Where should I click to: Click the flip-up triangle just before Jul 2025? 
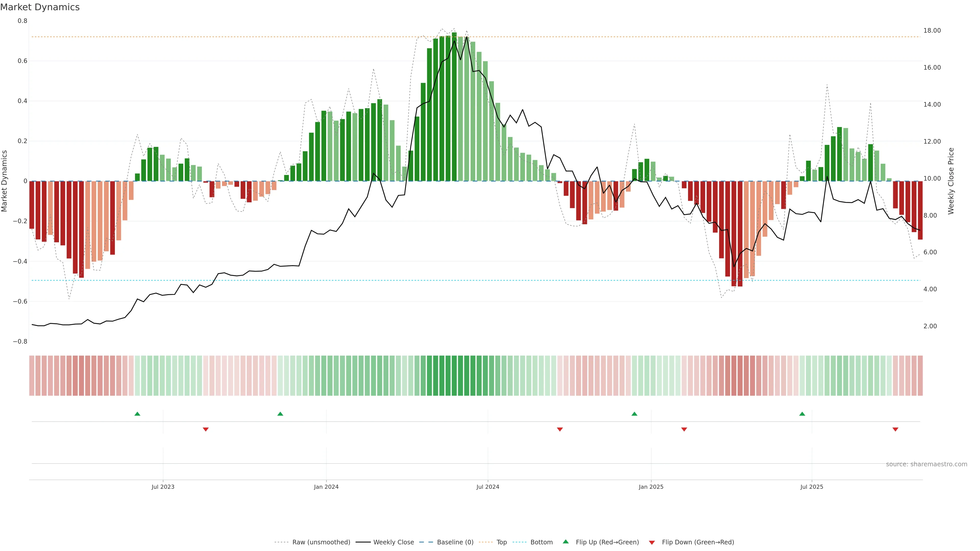tap(802, 414)
